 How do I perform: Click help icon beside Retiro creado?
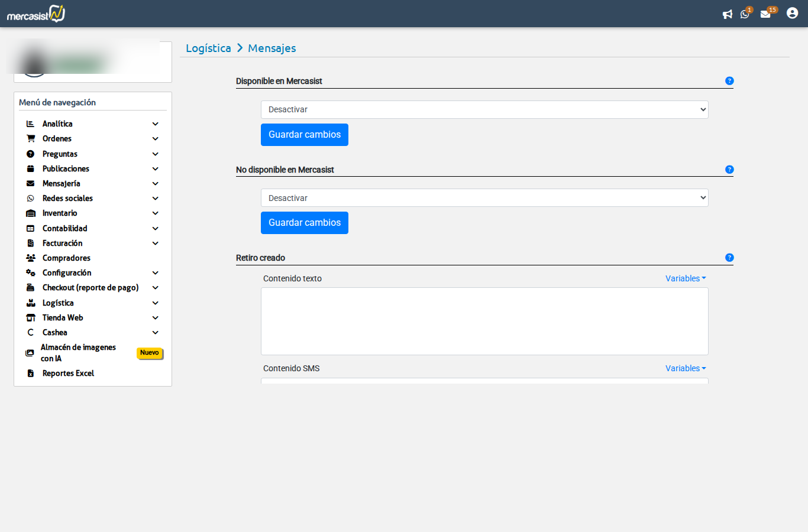point(729,258)
